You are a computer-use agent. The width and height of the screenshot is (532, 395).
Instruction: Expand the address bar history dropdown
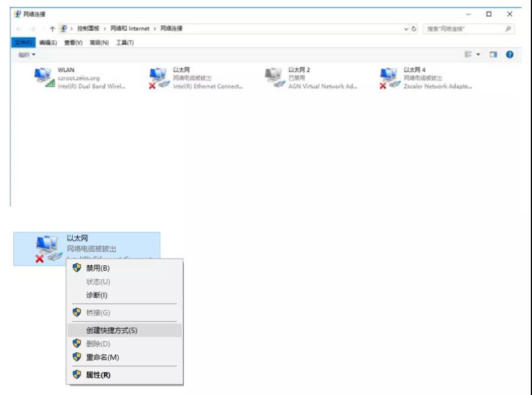tap(407, 29)
